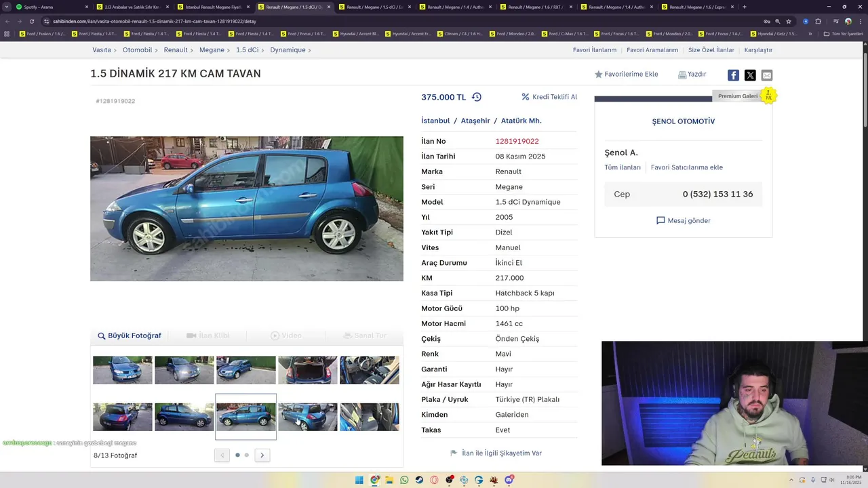This screenshot has width=868, height=488.
Task: Open Steam from taskbar
Action: (420, 480)
